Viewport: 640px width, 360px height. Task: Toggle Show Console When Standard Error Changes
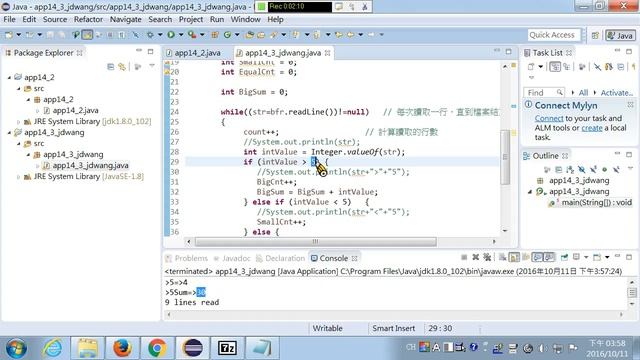pyautogui.click(x=549, y=257)
